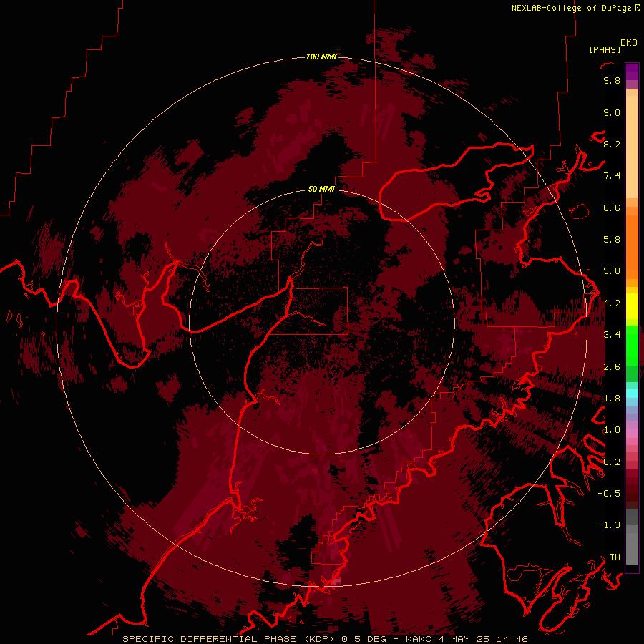Screen dimensions: 644x644
Task: Click the 9.0 legend value
Action: point(612,112)
